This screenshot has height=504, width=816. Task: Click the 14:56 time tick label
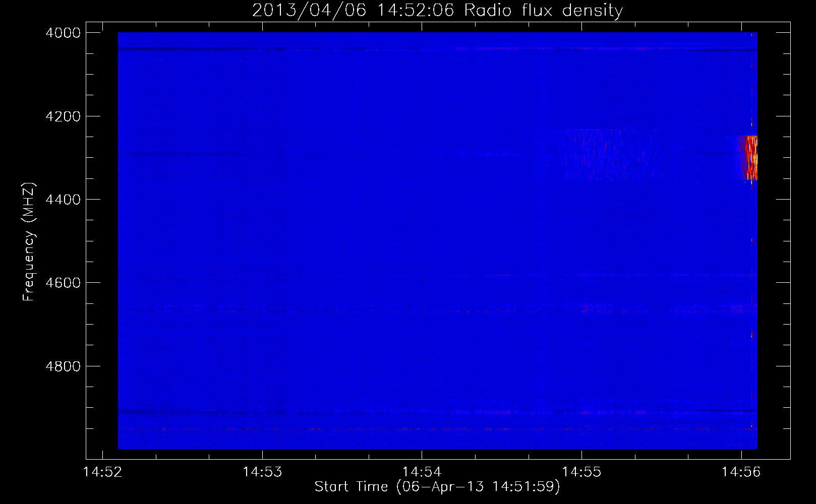(741, 472)
